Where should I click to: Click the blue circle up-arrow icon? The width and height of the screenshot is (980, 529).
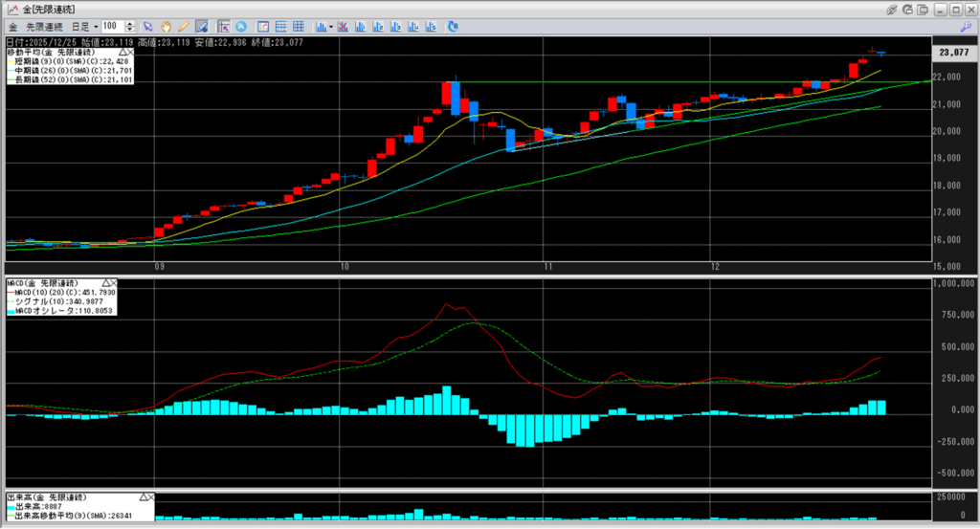tap(240, 26)
